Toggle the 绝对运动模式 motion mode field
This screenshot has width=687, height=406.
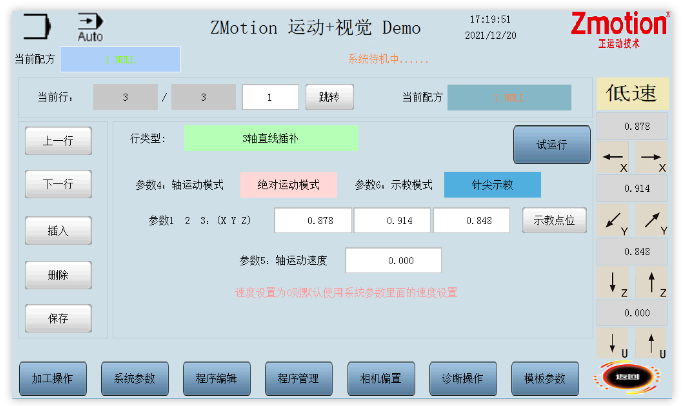click(288, 185)
